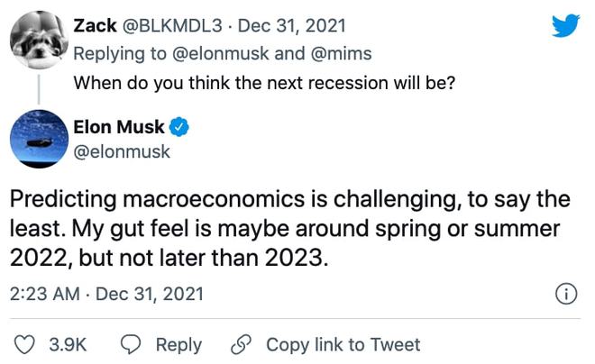Click the recession prediction tweet text
Screen dimensions: 595x364
click(288, 229)
